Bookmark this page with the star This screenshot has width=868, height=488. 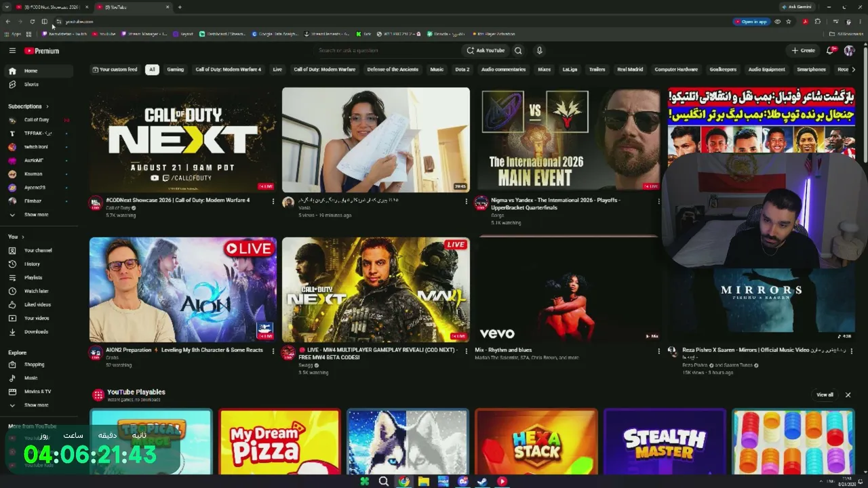788,22
